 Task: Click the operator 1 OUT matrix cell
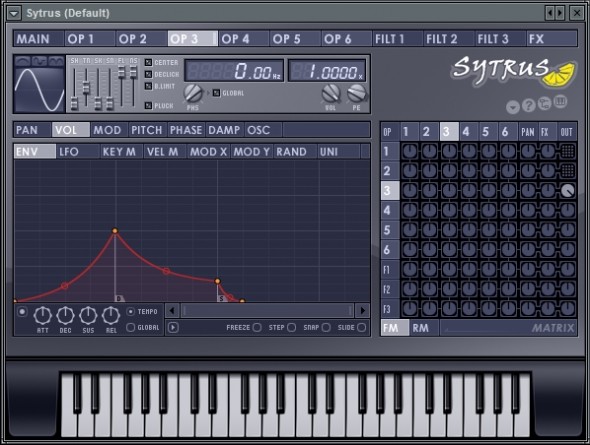[x=567, y=151]
